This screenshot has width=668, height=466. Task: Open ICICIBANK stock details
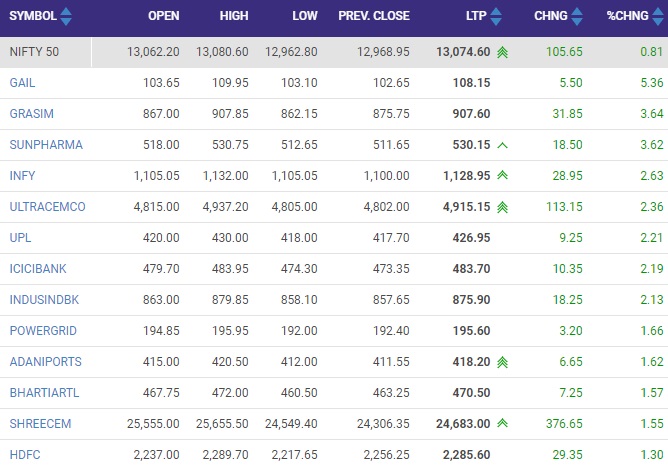[38, 269]
